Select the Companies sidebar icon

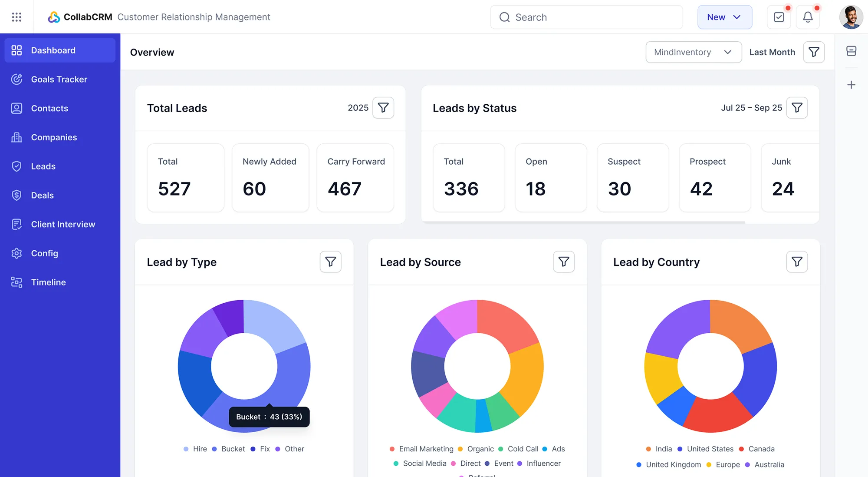[x=16, y=137]
